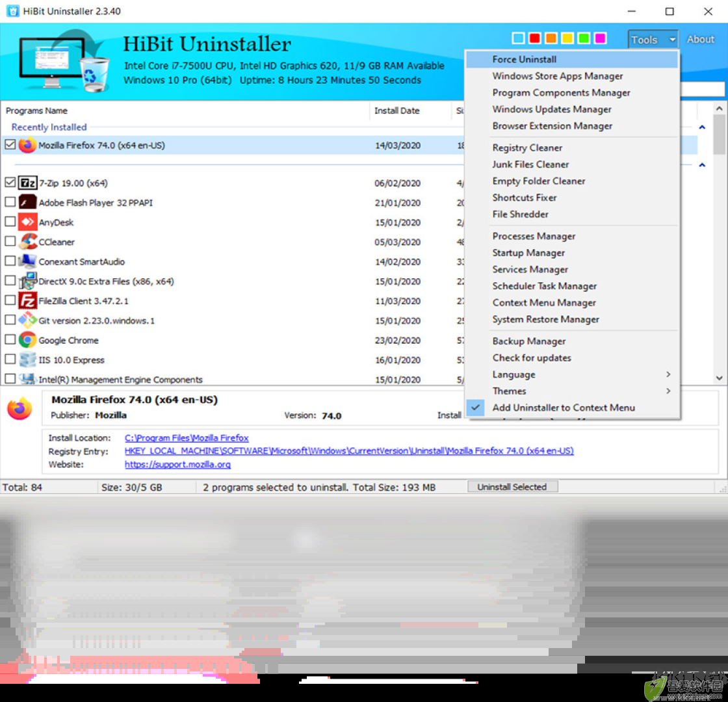Open the Tools dropdown button
Image resolution: width=728 pixels, height=702 pixels.
point(653,40)
